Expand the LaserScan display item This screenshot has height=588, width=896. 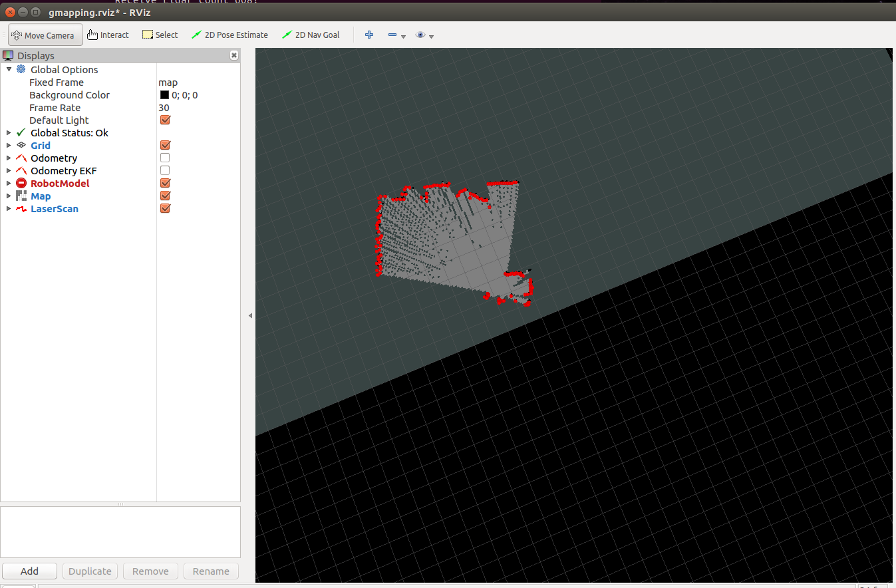(x=9, y=209)
